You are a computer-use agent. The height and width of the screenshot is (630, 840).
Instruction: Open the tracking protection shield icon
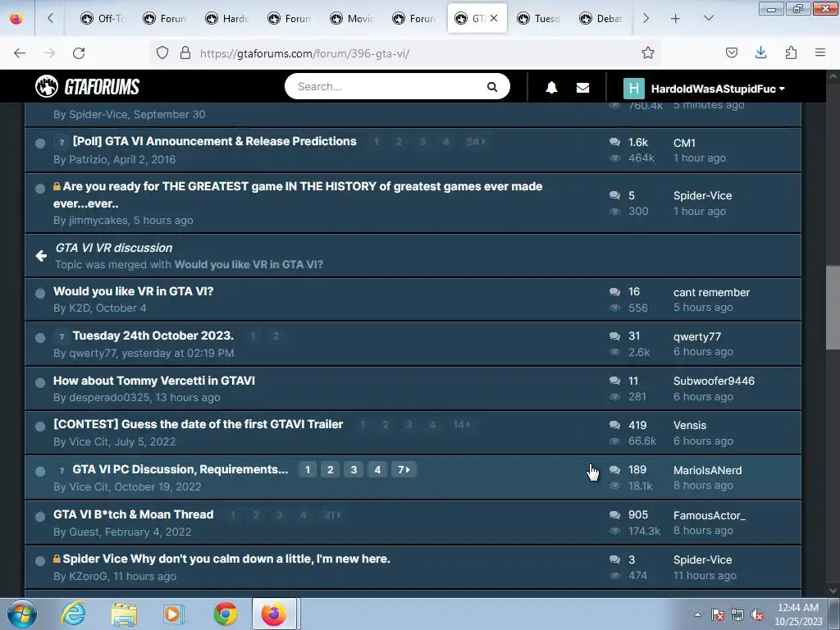pyautogui.click(x=162, y=53)
